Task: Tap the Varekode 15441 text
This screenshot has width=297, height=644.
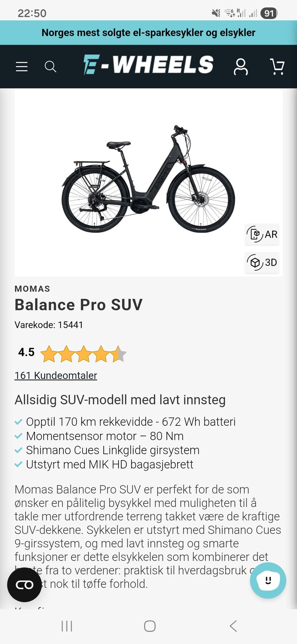Action: [x=49, y=325]
